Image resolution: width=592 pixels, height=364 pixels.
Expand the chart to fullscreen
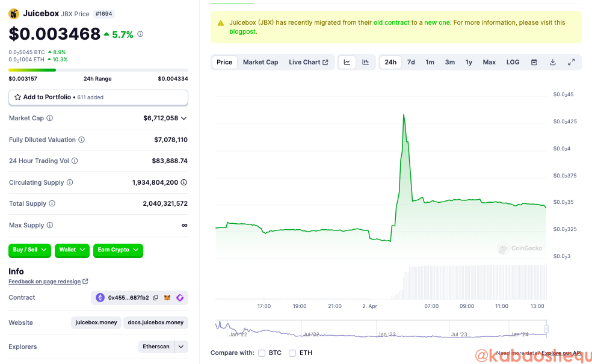571,63
